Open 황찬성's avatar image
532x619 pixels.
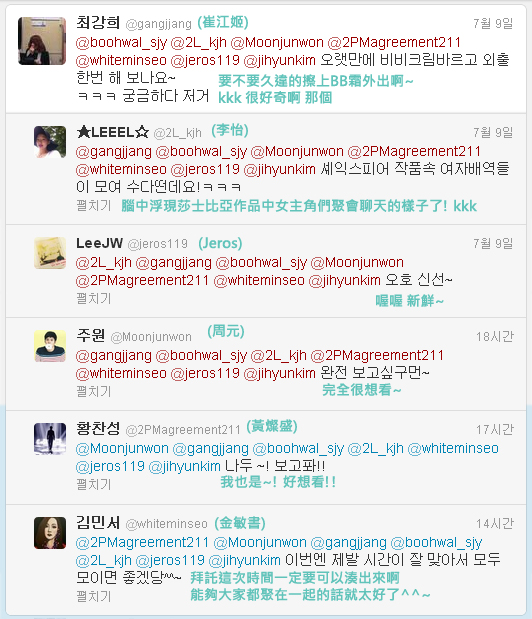click(x=50, y=439)
